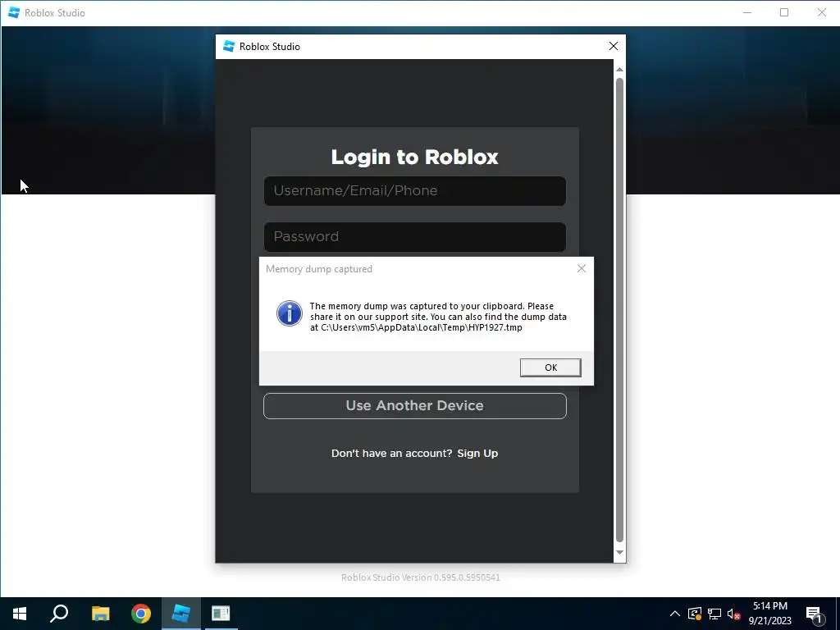Close the main Roblox Studio window
This screenshot has width=840, height=630.
[x=821, y=12]
